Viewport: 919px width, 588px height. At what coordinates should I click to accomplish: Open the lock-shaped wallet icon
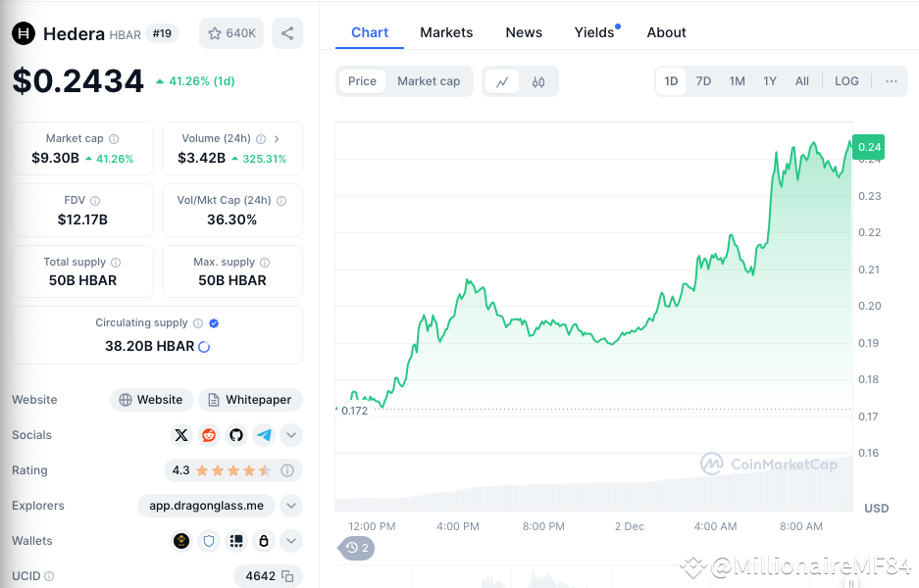(x=264, y=541)
